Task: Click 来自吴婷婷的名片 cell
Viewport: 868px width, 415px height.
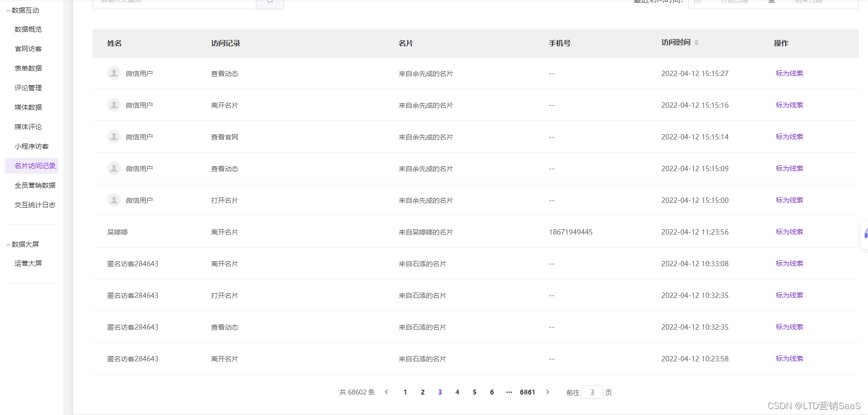Action: (x=426, y=232)
